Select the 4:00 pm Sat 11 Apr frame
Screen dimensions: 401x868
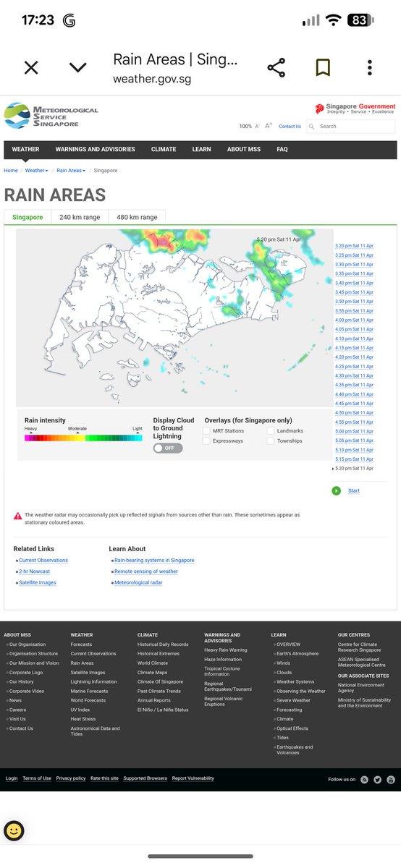pos(354,320)
